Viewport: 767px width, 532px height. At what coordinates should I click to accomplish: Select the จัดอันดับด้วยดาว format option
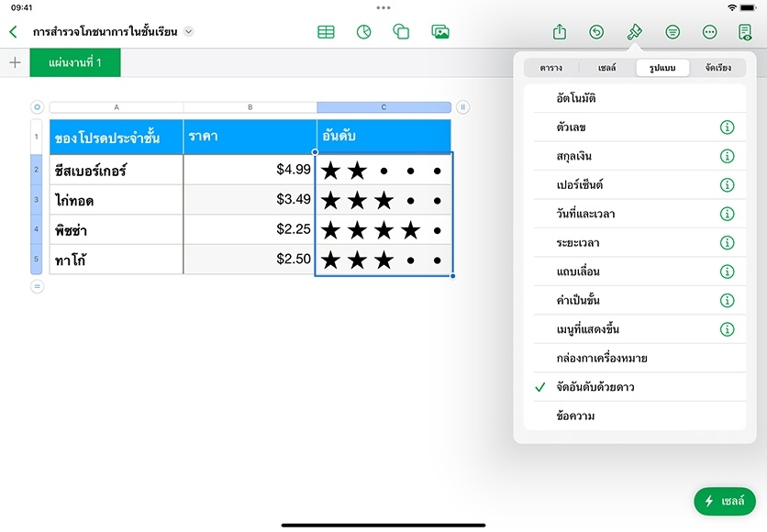[x=595, y=387]
